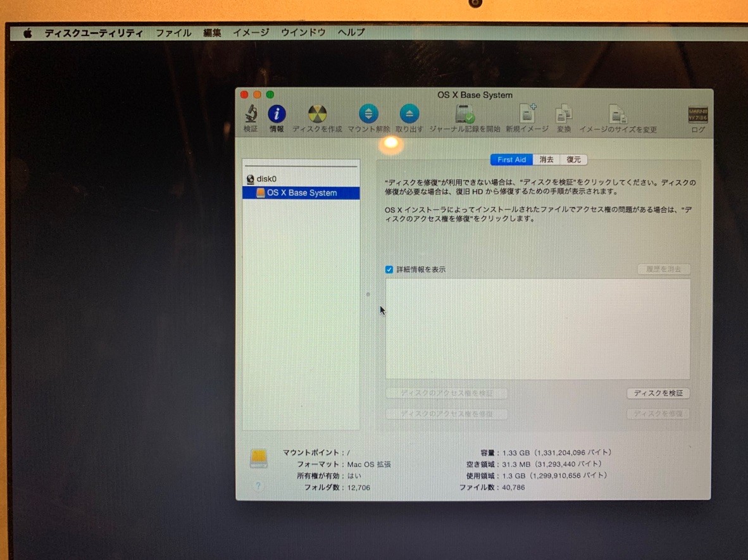Open the ウインドウ menu
The image size is (748, 560).
[303, 32]
